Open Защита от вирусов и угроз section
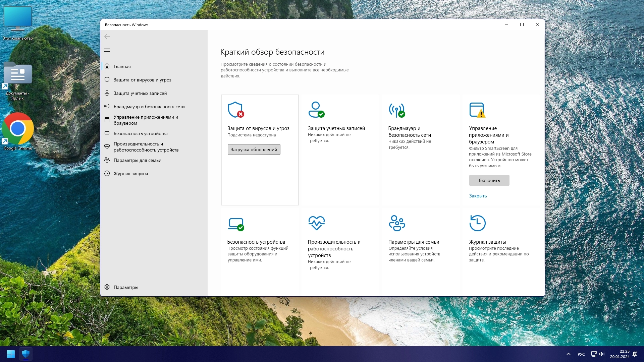Screen dimensions: 644x362 click(143, 79)
